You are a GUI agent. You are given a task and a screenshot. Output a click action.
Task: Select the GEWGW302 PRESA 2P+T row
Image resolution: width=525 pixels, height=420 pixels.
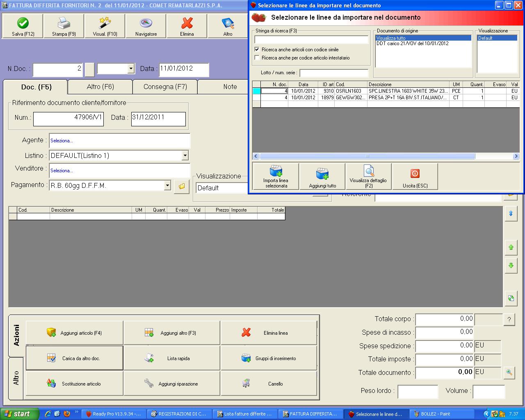coord(386,98)
